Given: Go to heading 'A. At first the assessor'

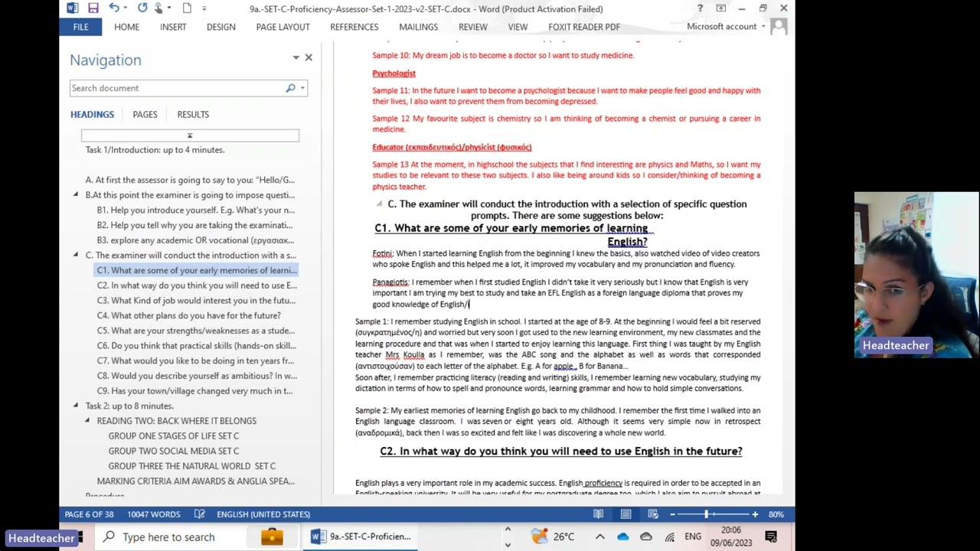Looking at the screenshot, I should point(190,180).
